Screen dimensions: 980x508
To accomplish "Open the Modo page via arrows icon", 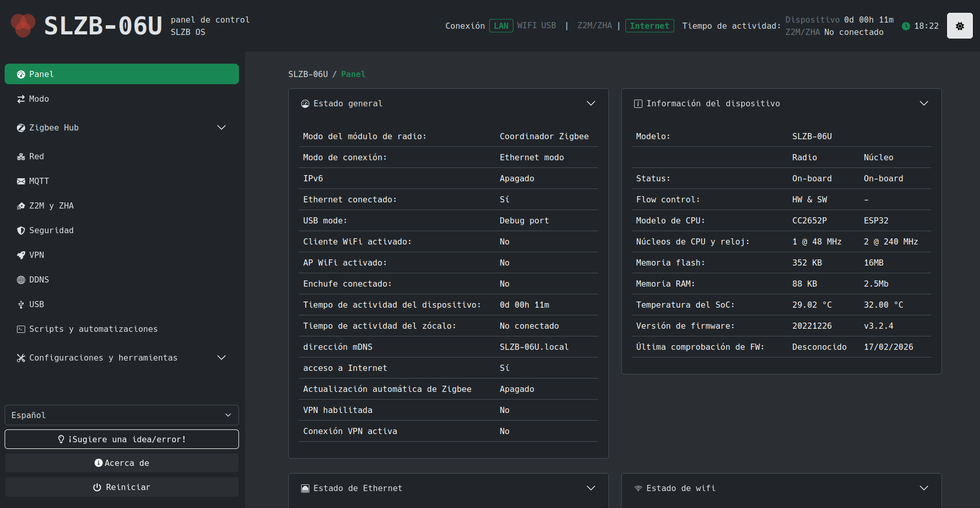I will [x=21, y=99].
